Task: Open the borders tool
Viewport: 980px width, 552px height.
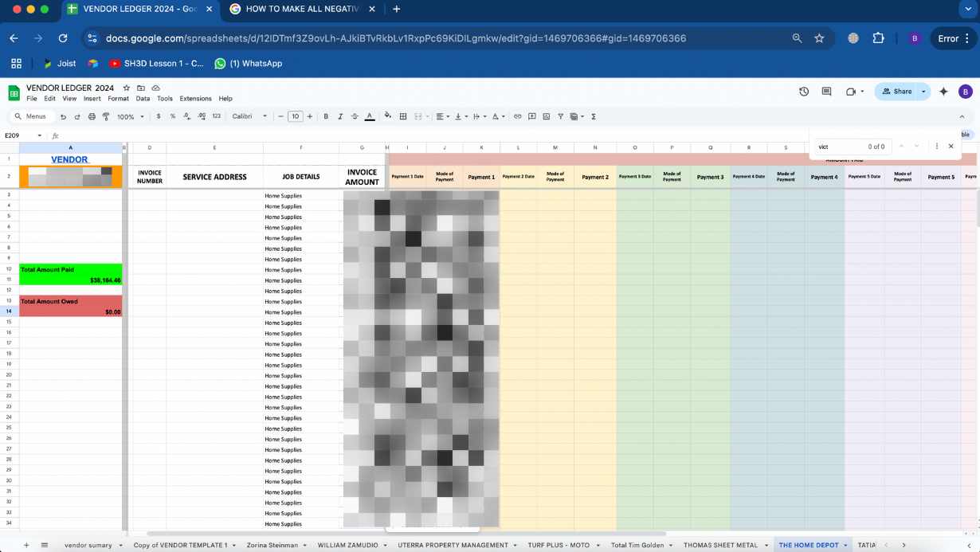Action: pyautogui.click(x=403, y=116)
